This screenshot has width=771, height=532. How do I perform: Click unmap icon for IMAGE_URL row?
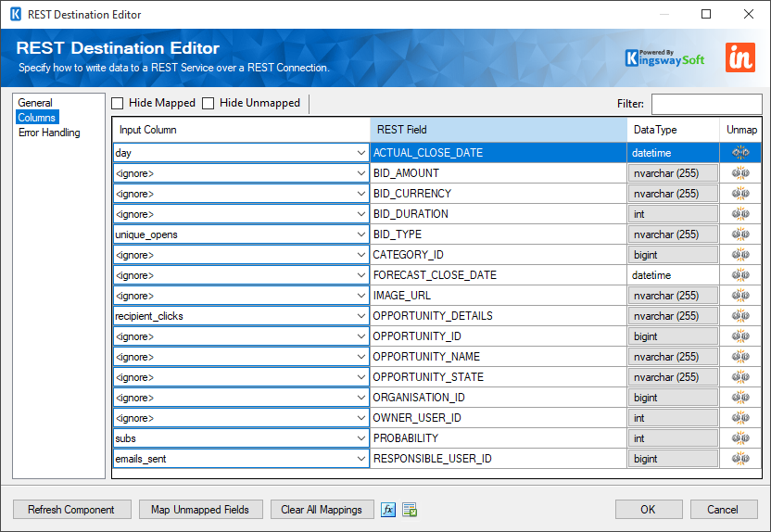[740, 296]
